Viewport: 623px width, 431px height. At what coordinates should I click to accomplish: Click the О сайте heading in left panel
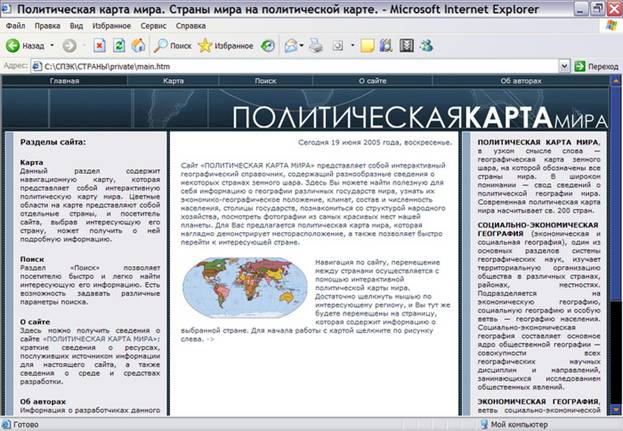pyautogui.click(x=35, y=322)
